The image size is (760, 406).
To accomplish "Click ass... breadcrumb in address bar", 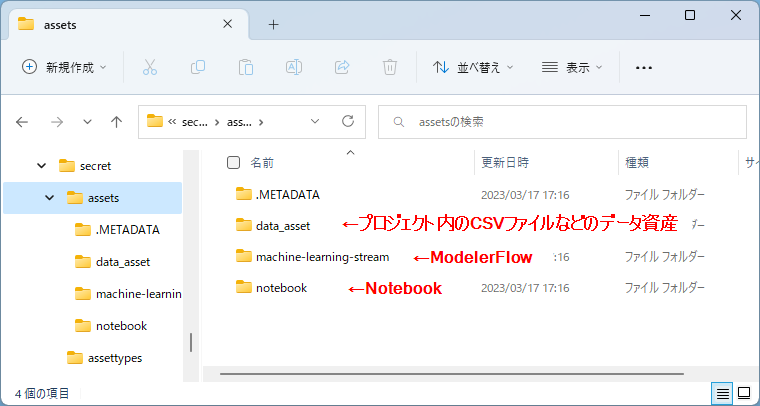I will [x=239, y=123].
